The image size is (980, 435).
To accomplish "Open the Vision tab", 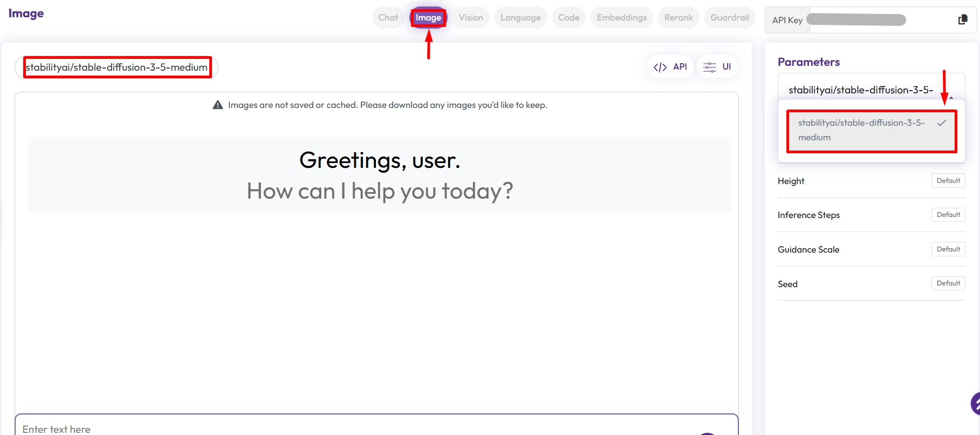I will pyautogui.click(x=470, y=18).
